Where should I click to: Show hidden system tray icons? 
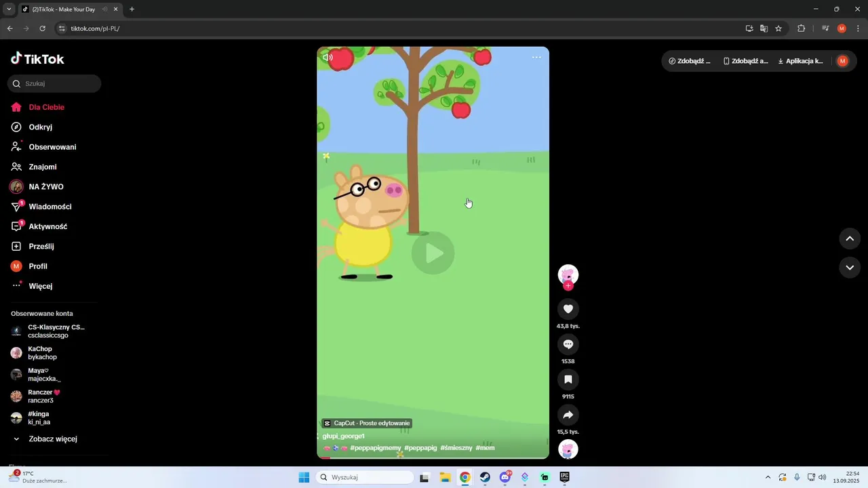pyautogui.click(x=768, y=477)
